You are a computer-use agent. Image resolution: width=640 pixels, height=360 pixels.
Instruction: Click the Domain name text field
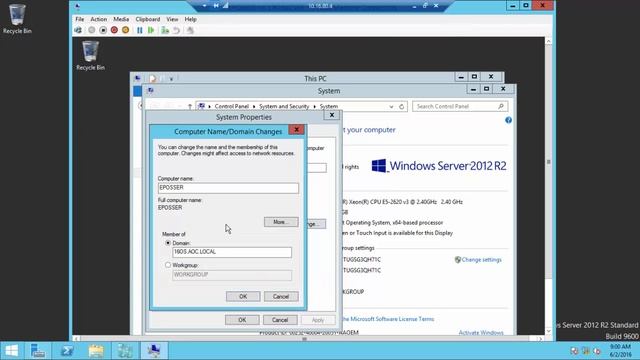232,252
